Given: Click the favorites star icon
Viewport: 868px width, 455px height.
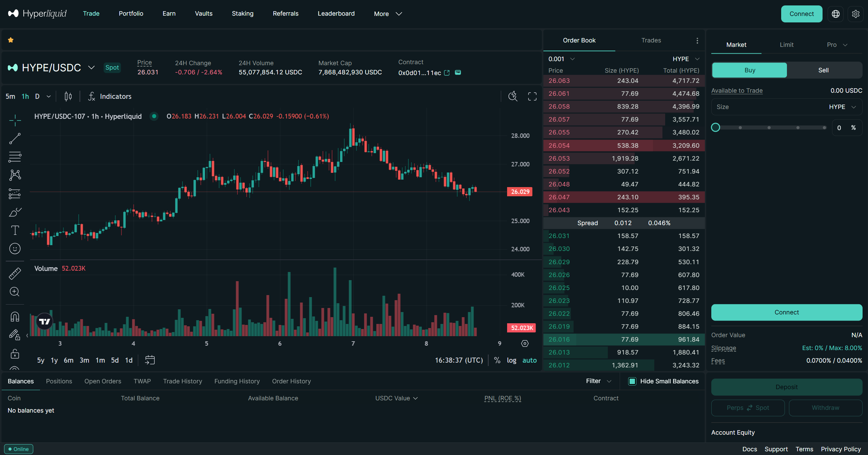Looking at the screenshot, I should [x=11, y=40].
